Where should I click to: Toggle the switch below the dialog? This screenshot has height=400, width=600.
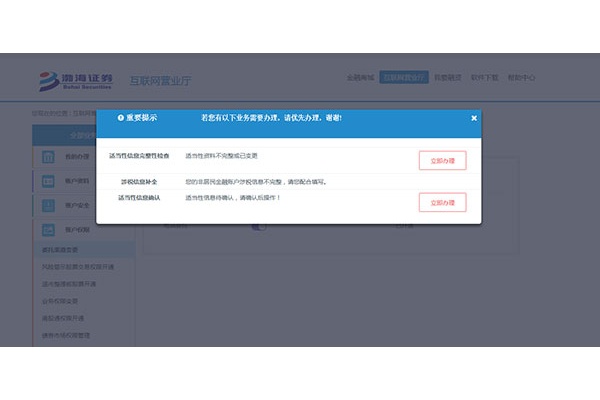point(259,227)
